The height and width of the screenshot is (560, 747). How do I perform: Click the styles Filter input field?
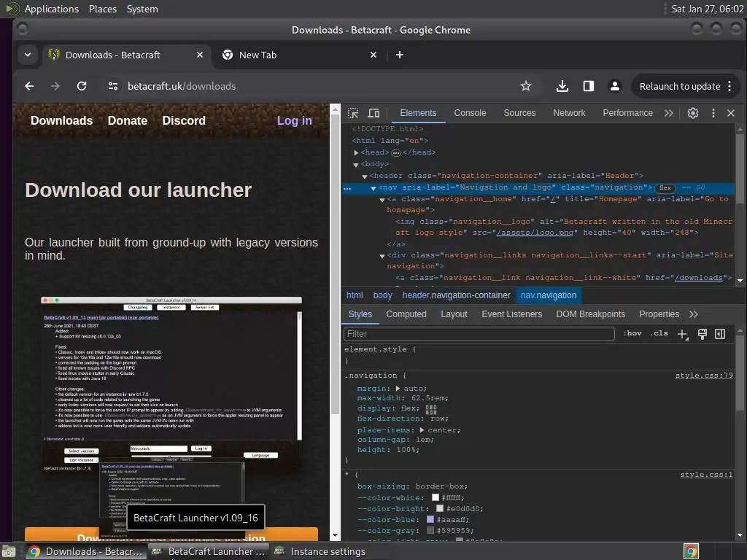(x=479, y=334)
